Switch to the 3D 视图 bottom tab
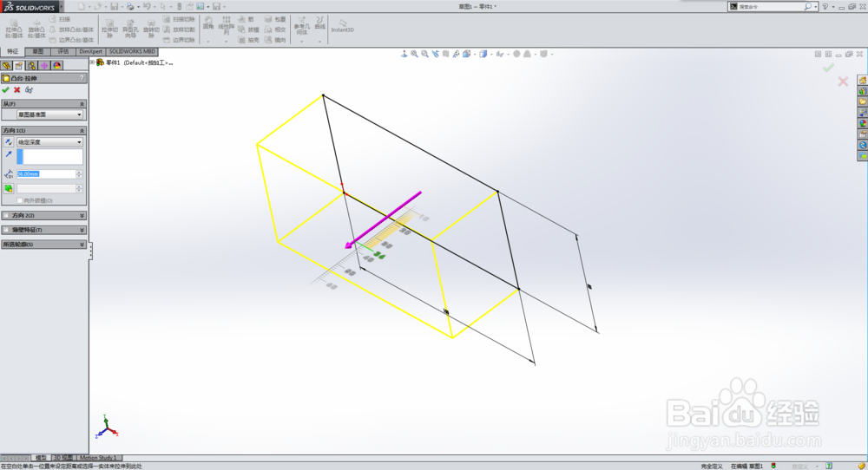Image resolution: width=868 pixels, height=470 pixels. [62, 458]
